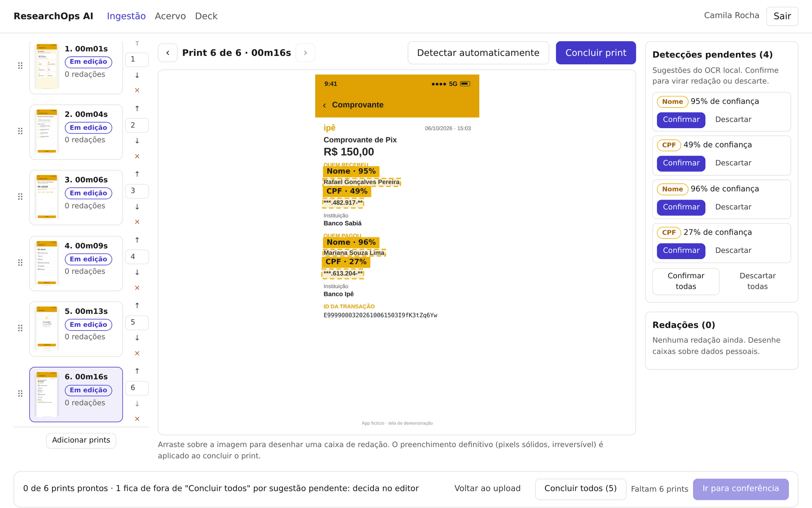812x508 pixels.
Task: Click Voltar ao upload link
Action: tap(487, 489)
